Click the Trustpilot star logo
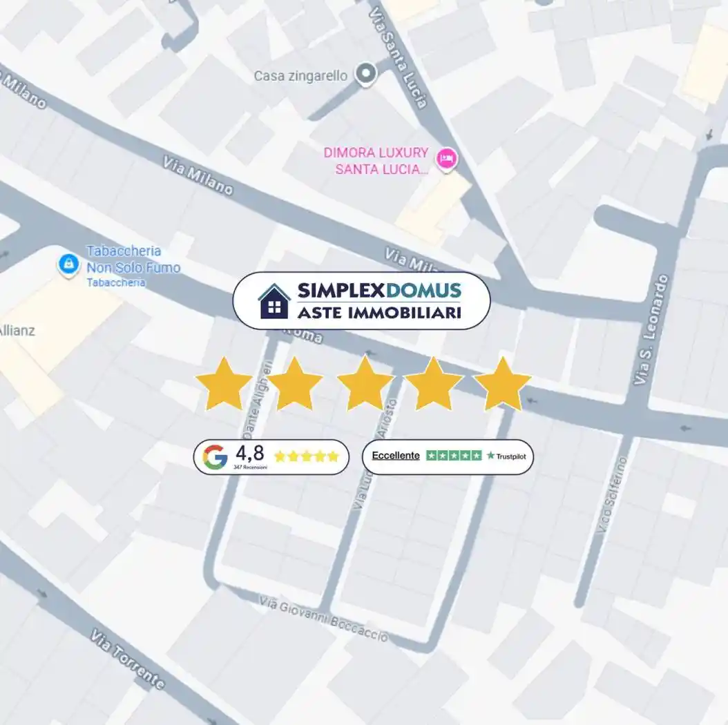Viewport: 728px width, 725px height. click(491, 455)
